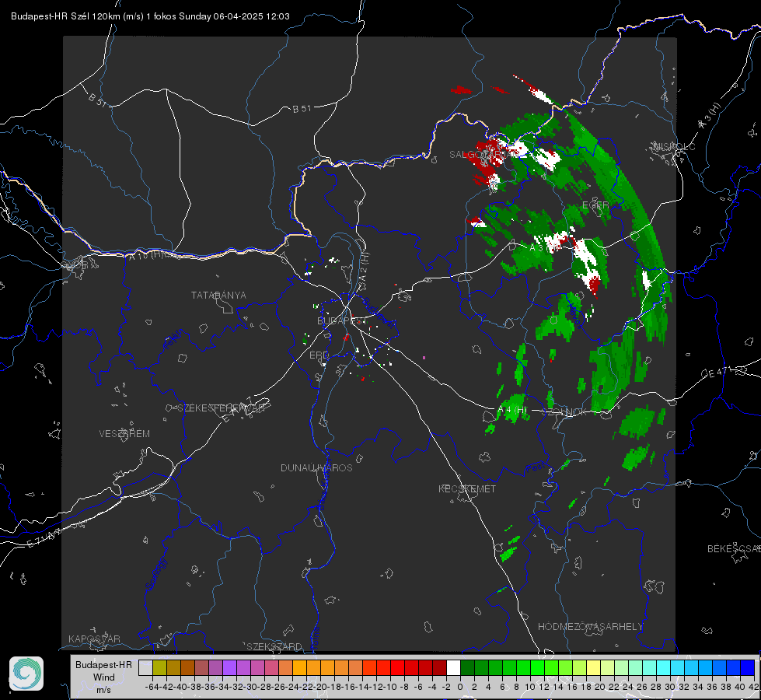Select the TATABÁNYA city label
This screenshot has height=700, width=761.
point(218,295)
